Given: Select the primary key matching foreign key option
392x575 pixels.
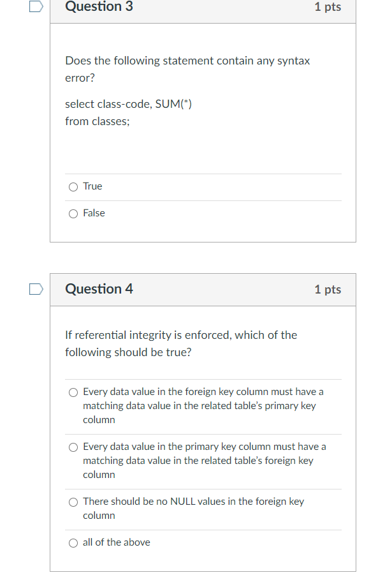Looking at the screenshot, I should (x=73, y=447).
